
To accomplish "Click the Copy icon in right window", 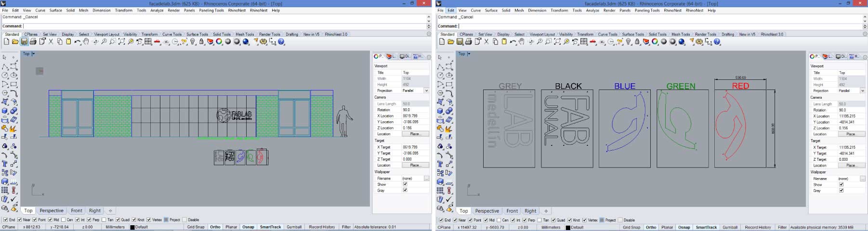I will click(x=496, y=42).
